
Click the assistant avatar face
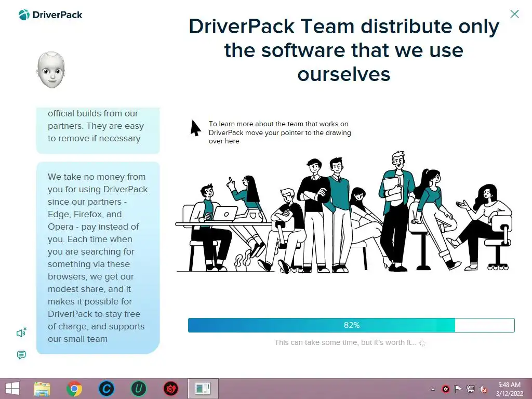(51, 70)
